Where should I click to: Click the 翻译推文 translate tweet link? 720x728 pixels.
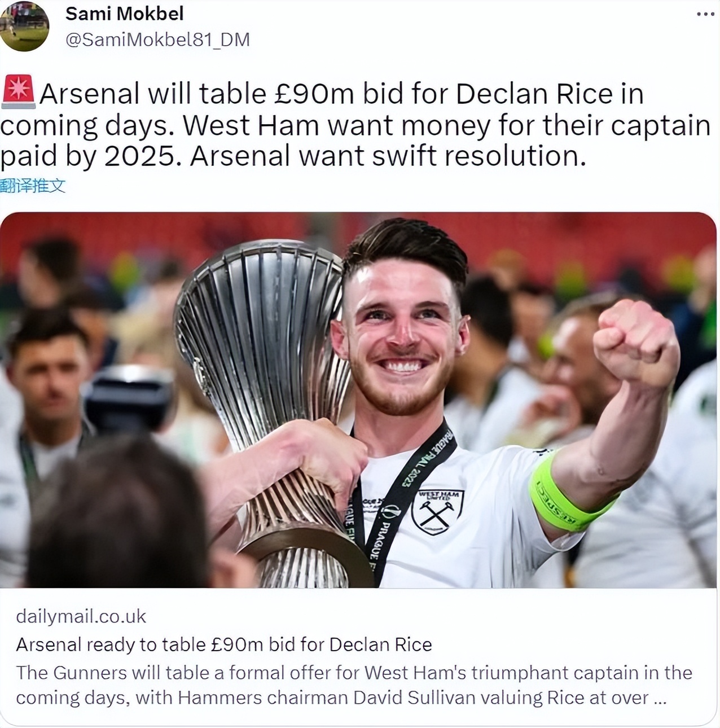(33, 186)
